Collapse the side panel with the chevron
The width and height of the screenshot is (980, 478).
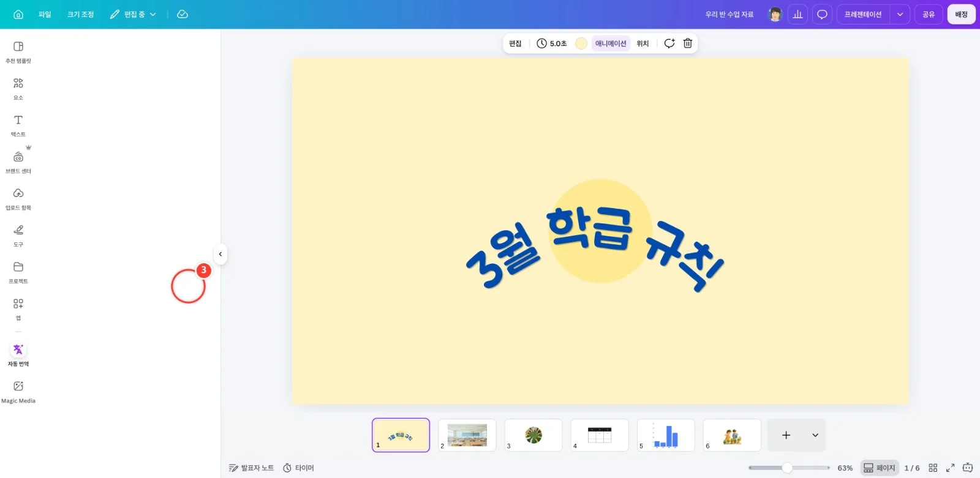[221, 254]
